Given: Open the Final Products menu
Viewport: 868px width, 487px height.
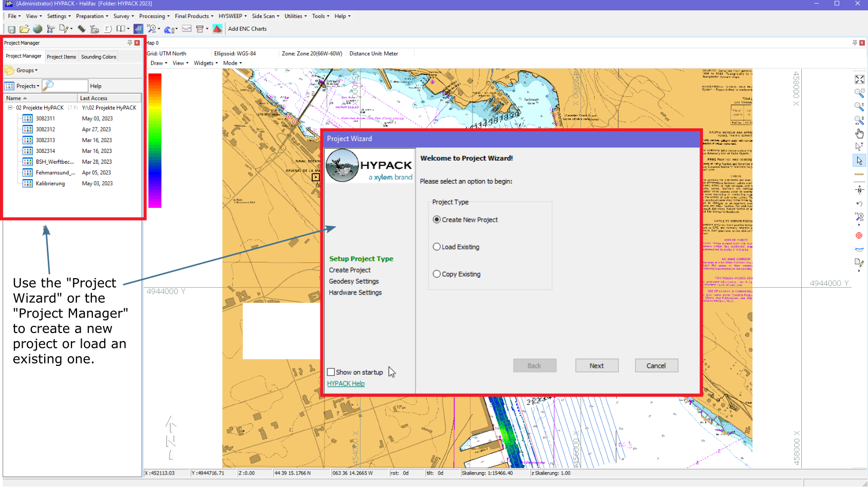Looking at the screenshot, I should pos(194,16).
